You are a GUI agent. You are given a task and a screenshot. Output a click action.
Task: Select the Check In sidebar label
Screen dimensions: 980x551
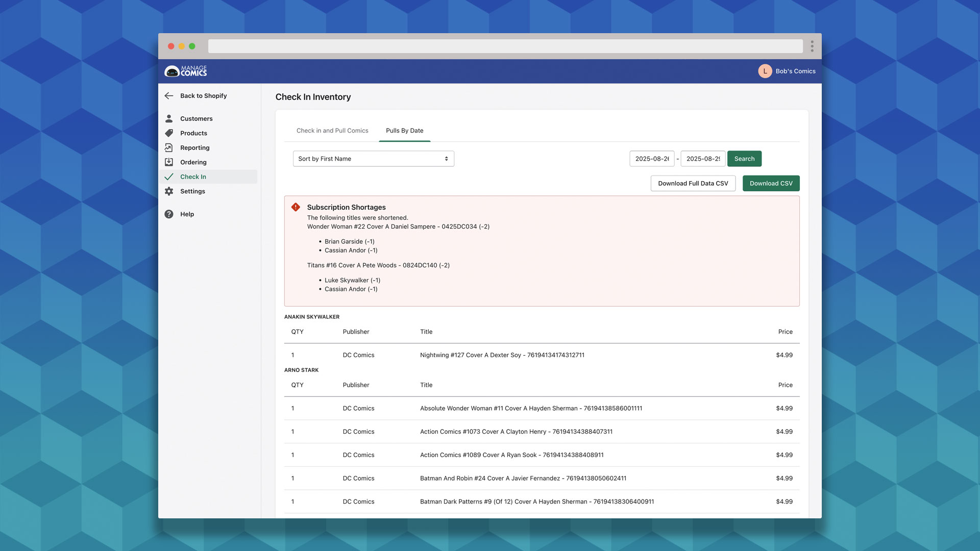coord(193,177)
